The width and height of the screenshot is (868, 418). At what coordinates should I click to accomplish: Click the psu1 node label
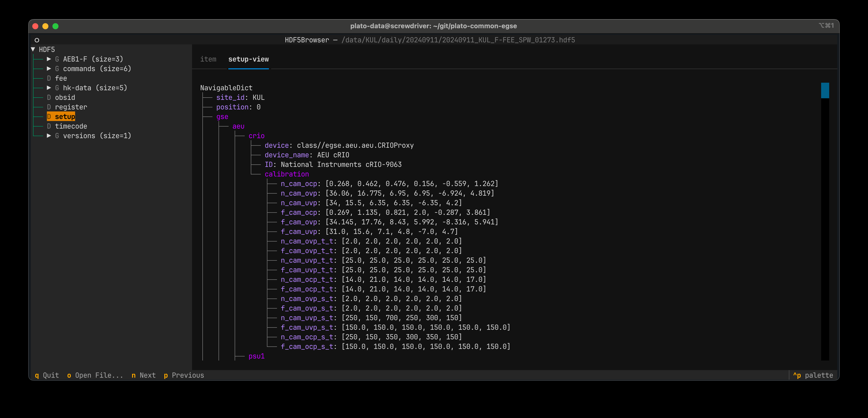[257, 356]
